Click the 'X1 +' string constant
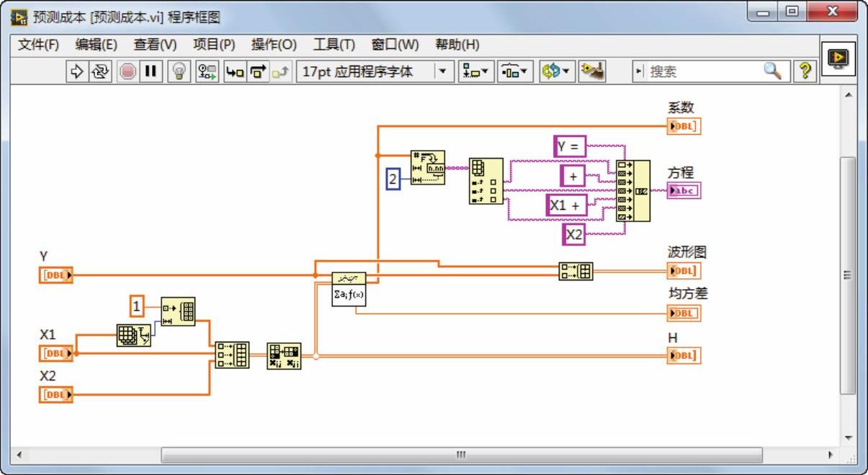The image size is (868, 475). (x=568, y=205)
